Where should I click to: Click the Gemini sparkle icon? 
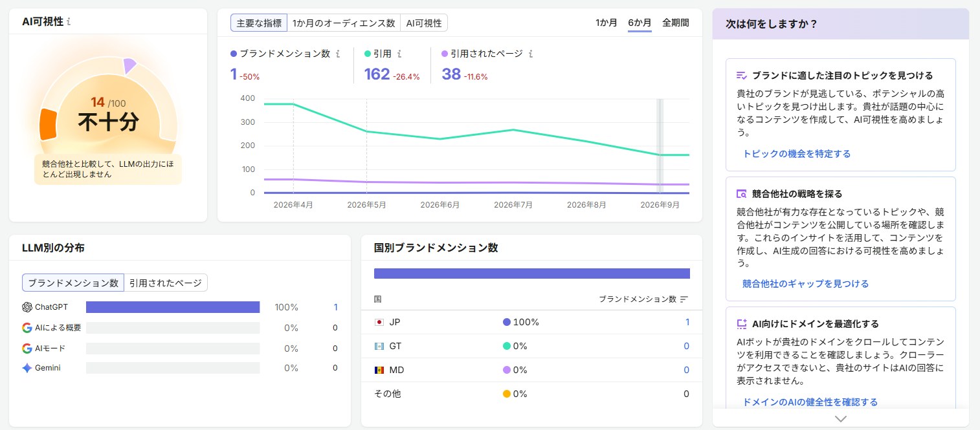pyautogui.click(x=27, y=368)
